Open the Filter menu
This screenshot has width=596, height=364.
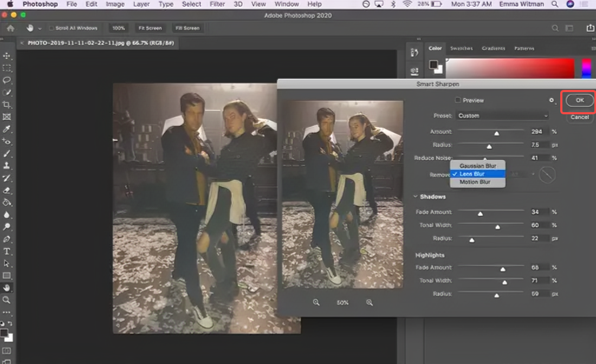click(217, 4)
